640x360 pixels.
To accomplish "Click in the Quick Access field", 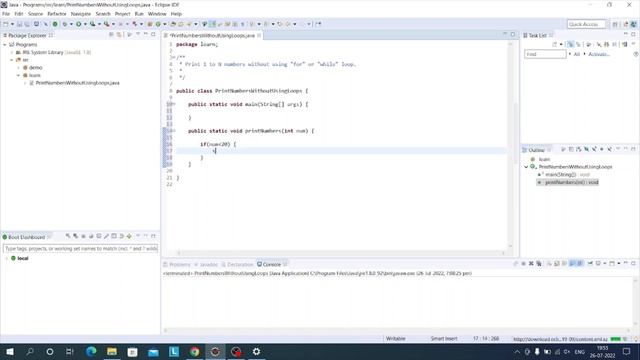I will [586, 24].
